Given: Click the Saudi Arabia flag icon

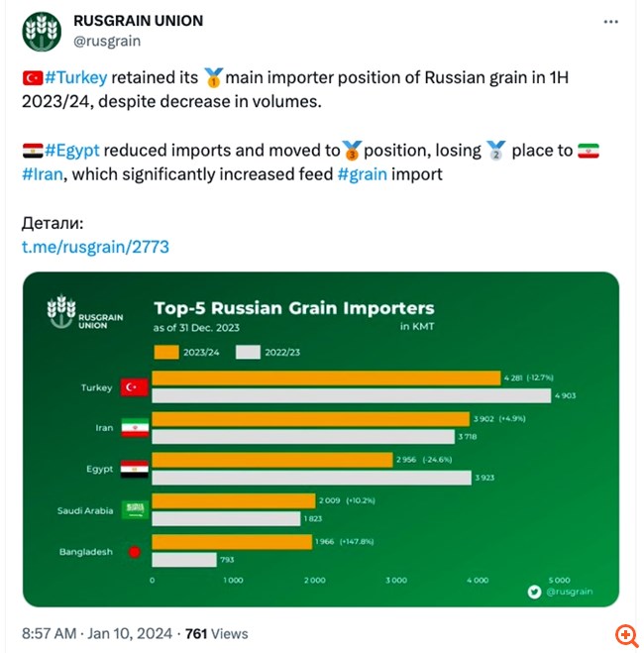Looking at the screenshot, I should [133, 510].
